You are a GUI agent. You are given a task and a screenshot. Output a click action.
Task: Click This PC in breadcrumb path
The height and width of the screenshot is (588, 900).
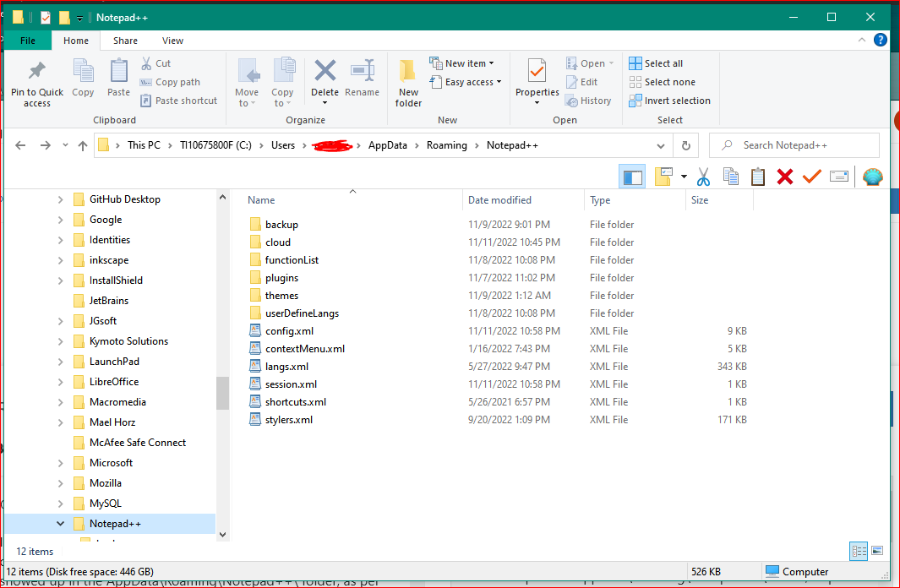(x=144, y=145)
